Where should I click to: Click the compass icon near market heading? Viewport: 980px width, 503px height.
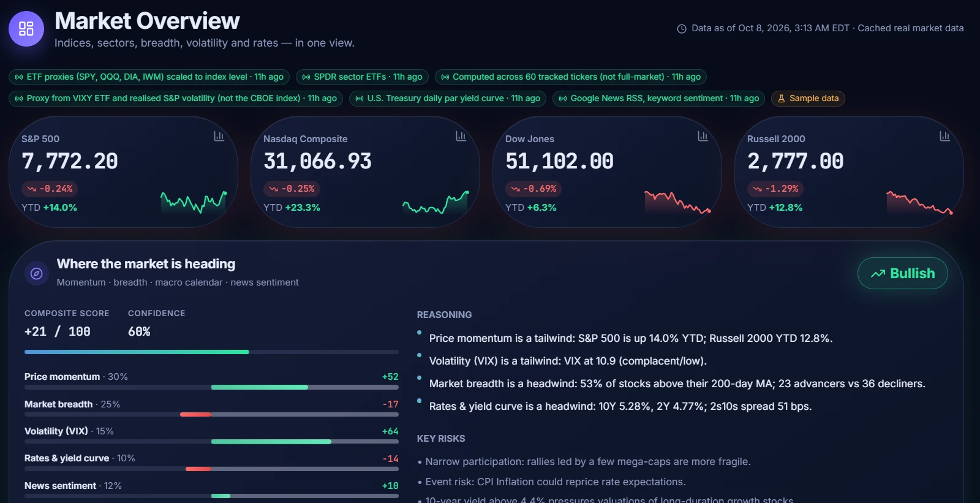click(x=37, y=273)
